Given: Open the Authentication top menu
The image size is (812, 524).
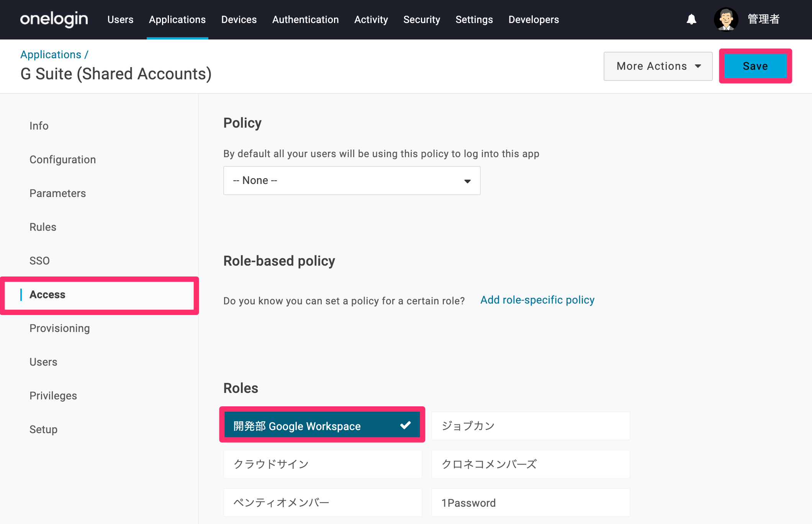Looking at the screenshot, I should [x=306, y=20].
